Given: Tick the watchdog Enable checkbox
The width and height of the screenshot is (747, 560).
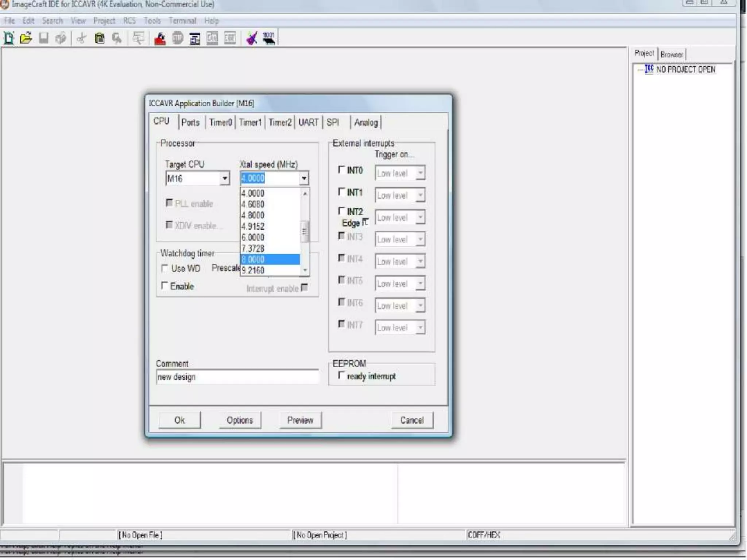Looking at the screenshot, I should 165,286.
